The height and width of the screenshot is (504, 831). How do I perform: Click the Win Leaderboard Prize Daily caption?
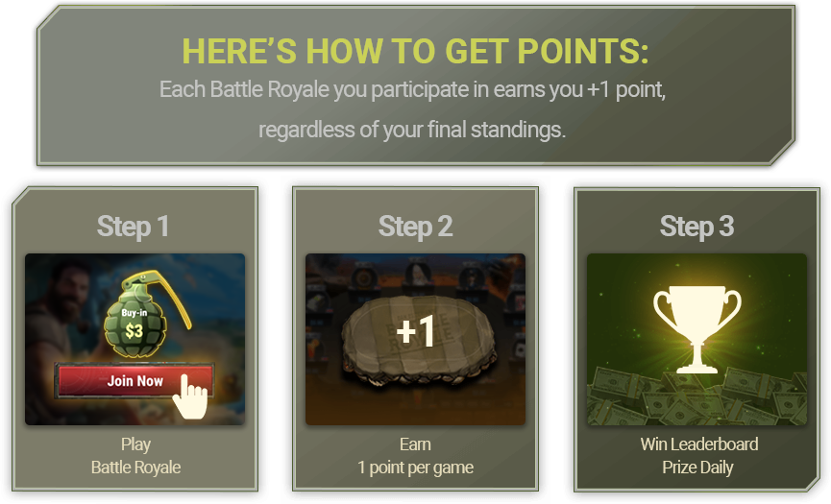[x=698, y=456]
